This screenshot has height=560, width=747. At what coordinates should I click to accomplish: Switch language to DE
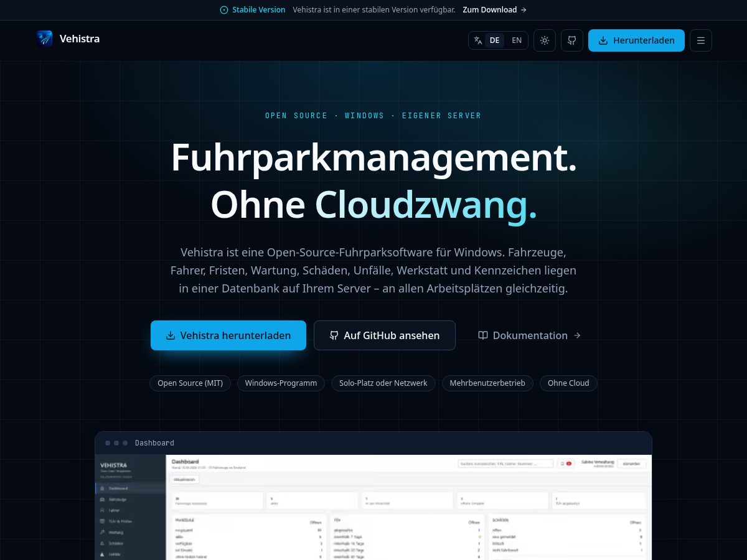click(494, 40)
